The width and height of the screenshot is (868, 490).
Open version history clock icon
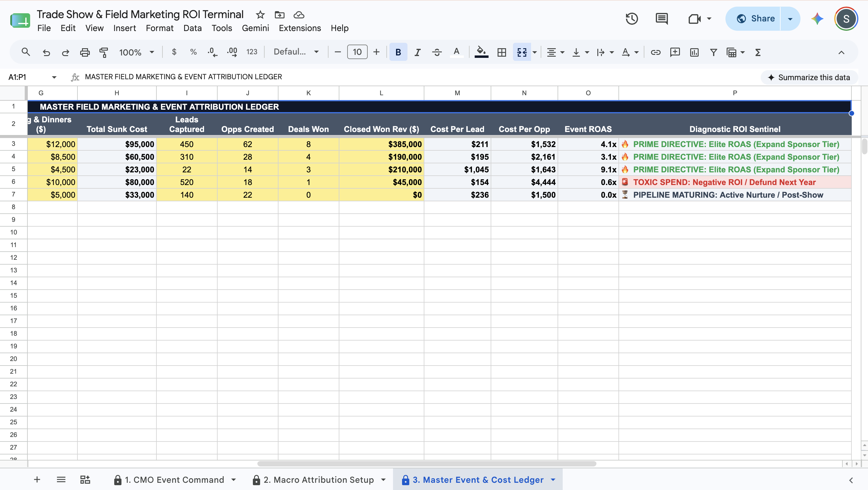click(632, 19)
